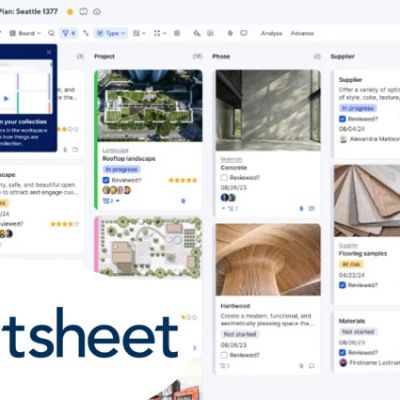Open the Materials link above Concrete

click(231, 159)
